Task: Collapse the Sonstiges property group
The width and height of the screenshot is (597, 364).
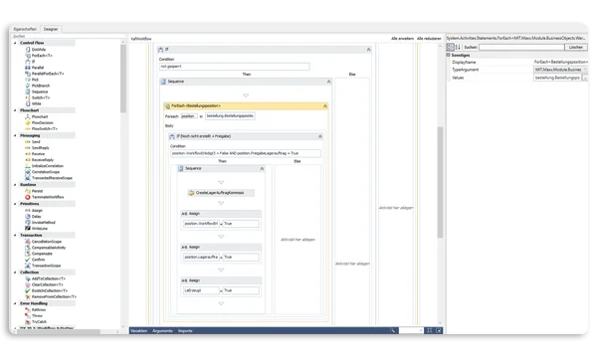Action: tap(449, 56)
